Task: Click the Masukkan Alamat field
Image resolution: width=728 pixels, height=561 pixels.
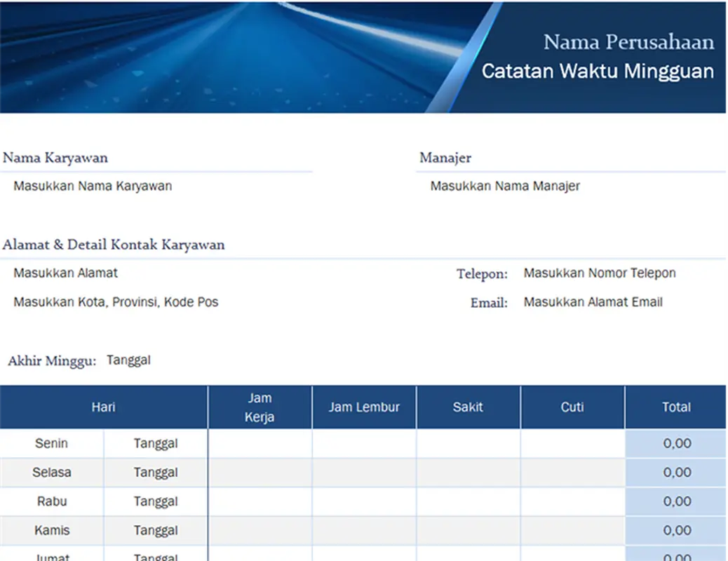Action: coord(65,273)
